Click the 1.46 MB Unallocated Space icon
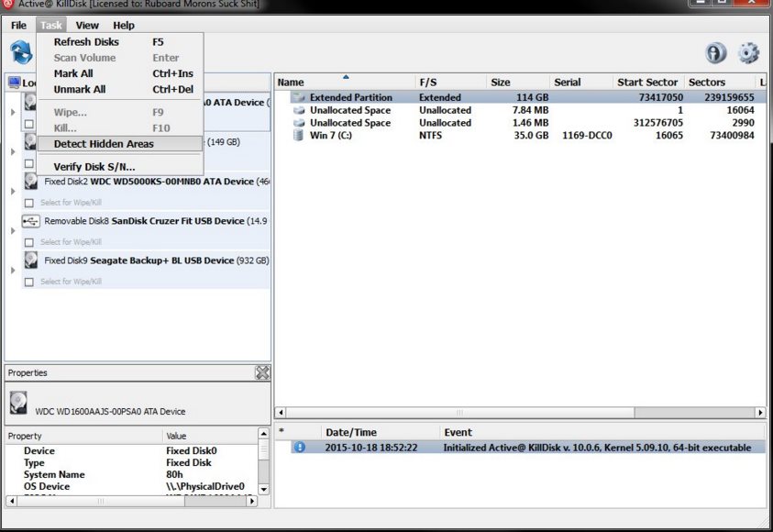 pos(299,123)
